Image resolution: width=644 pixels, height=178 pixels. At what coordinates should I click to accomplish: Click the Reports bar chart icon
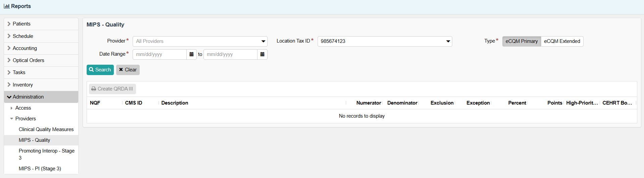(x=6, y=6)
